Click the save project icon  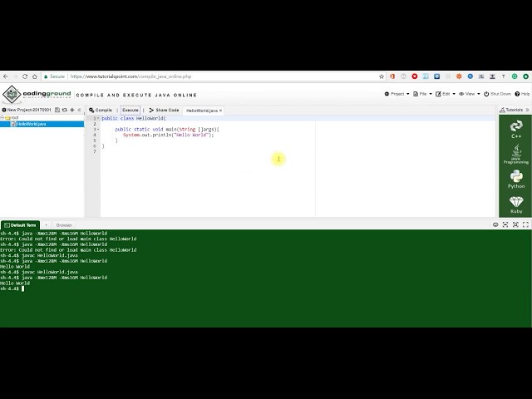(57, 110)
